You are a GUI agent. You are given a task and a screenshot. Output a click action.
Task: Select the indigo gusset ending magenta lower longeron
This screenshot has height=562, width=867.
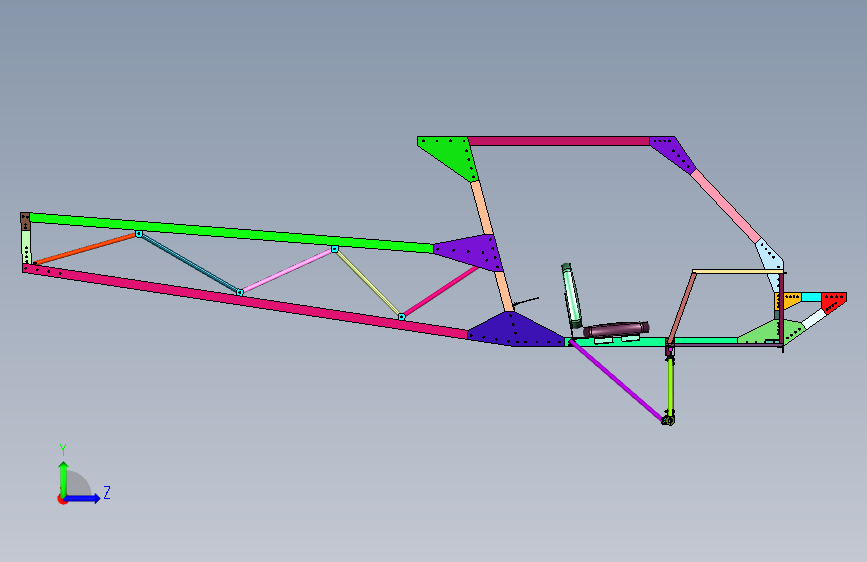point(515,330)
